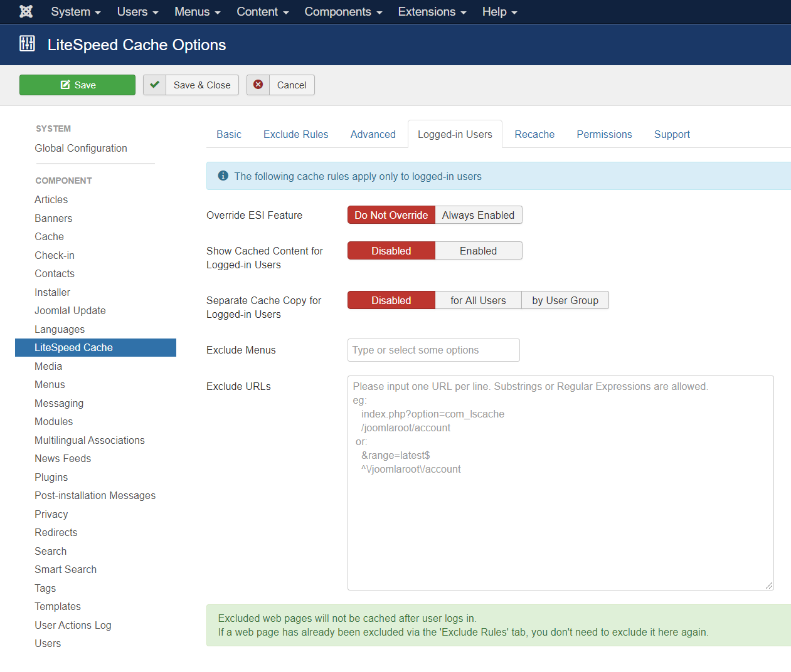Open Privacy component settings
This screenshot has width=791, height=672.
tap(51, 514)
